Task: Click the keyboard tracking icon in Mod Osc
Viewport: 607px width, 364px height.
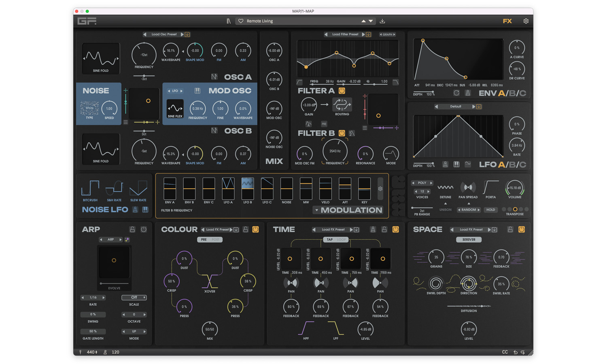Action: tap(197, 91)
